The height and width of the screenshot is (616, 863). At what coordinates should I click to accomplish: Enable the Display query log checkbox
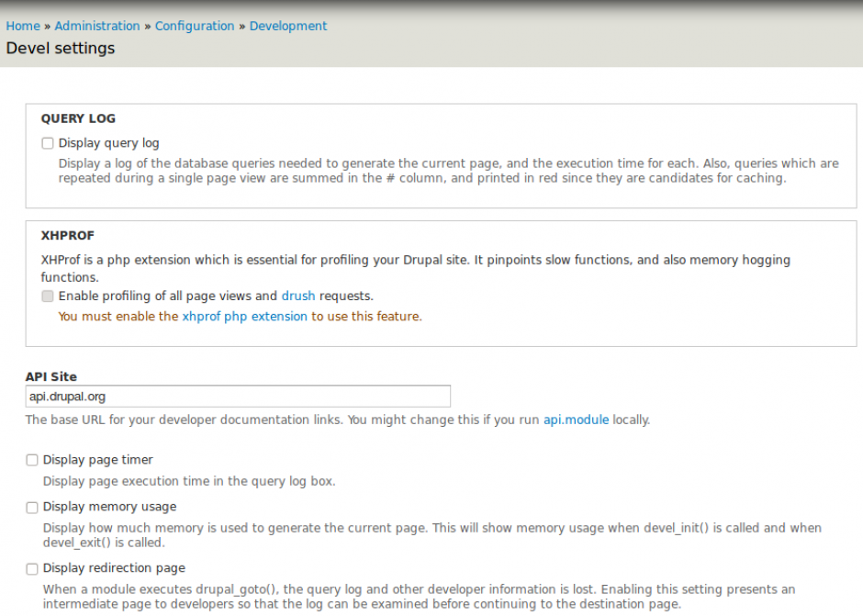tap(48, 143)
